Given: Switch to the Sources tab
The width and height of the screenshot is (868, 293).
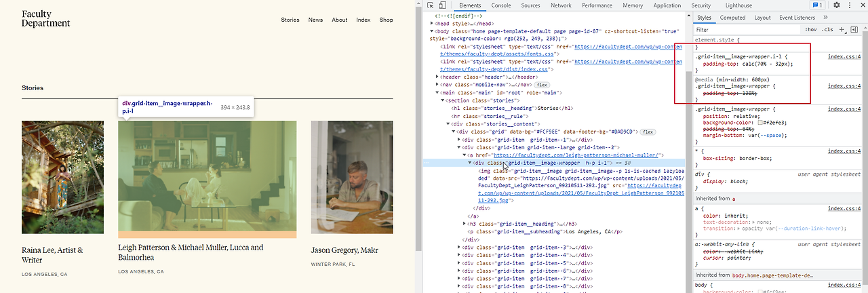Looking at the screenshot, I should [531, 5].
